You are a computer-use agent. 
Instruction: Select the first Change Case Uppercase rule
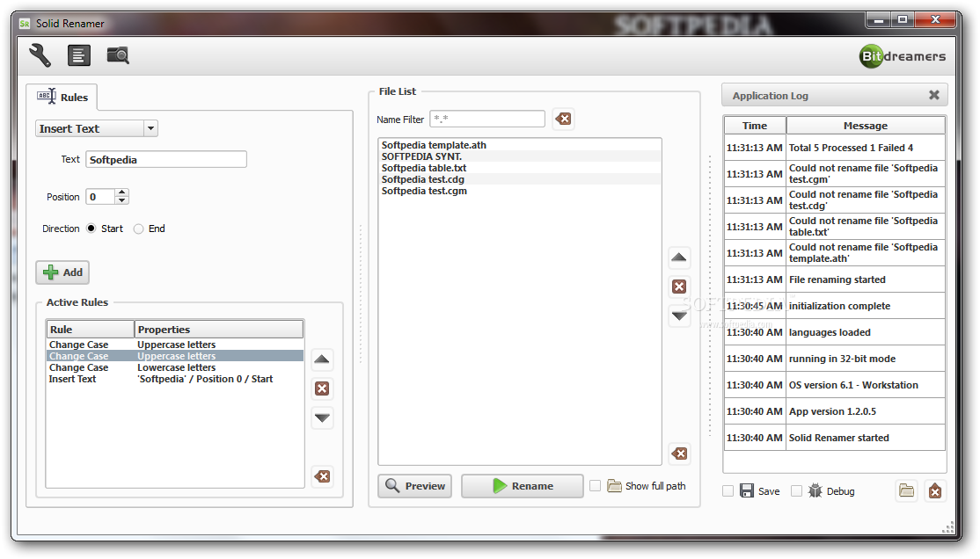[x=175, y=345]
